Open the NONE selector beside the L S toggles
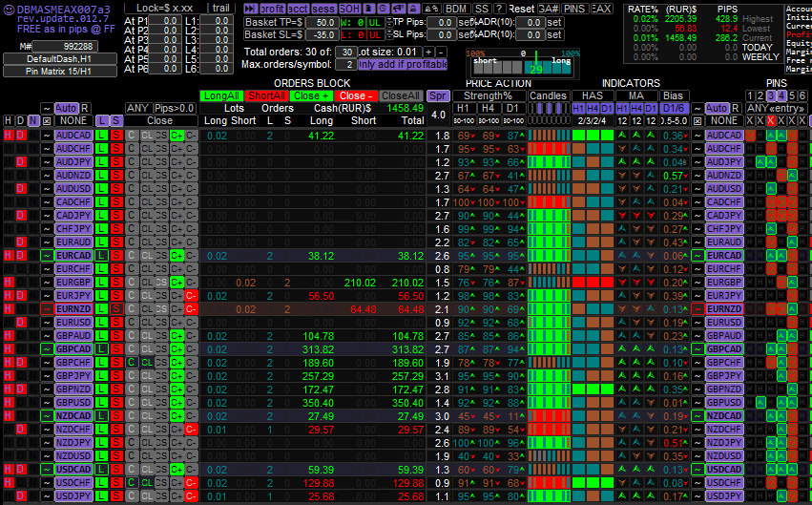 click(73, 120)
